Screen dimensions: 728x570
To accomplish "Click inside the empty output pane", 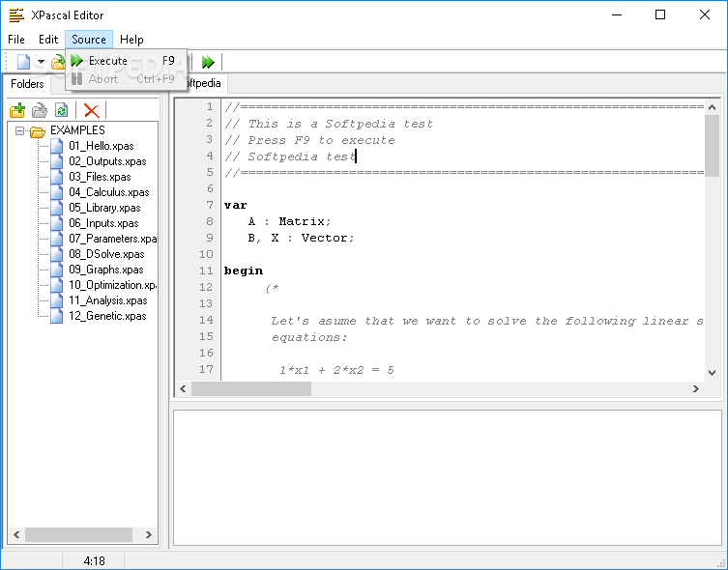I will tap(448, 477).
